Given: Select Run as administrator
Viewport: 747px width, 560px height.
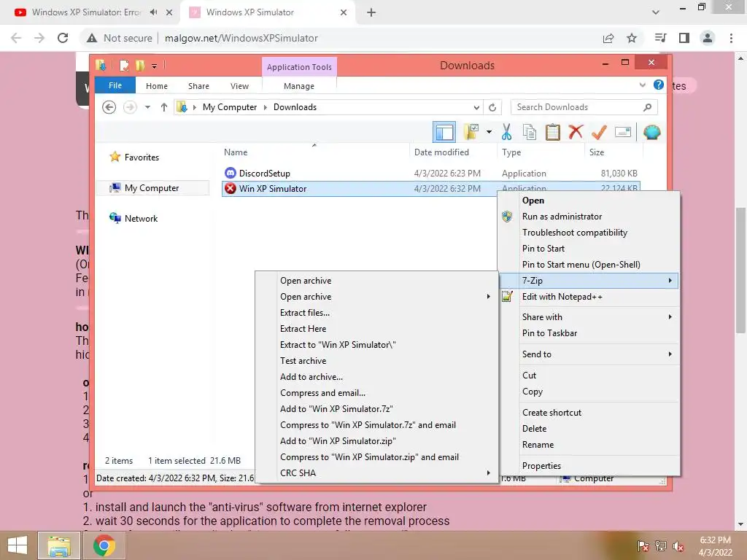Looking at the screenshot, I should pyautogui.click(x=562, y=216).
